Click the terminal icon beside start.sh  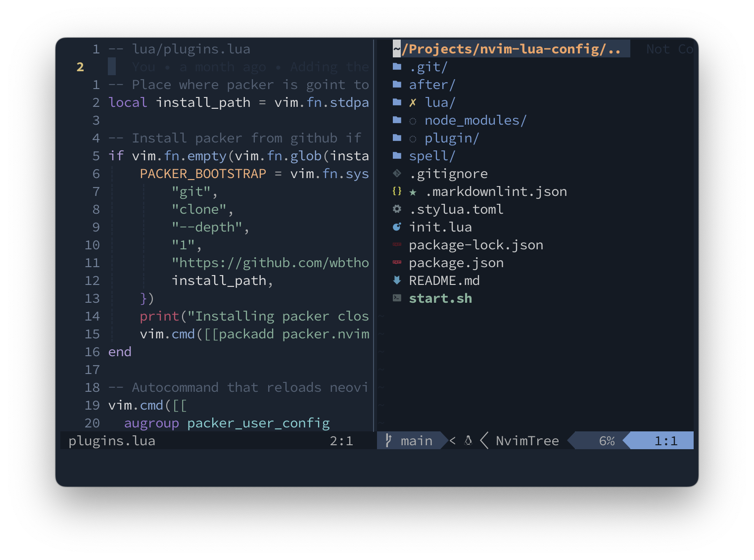click(x=397, y=298)
